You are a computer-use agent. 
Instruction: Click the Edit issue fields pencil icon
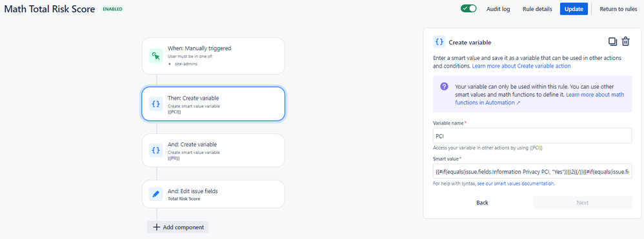pos(156,194)
